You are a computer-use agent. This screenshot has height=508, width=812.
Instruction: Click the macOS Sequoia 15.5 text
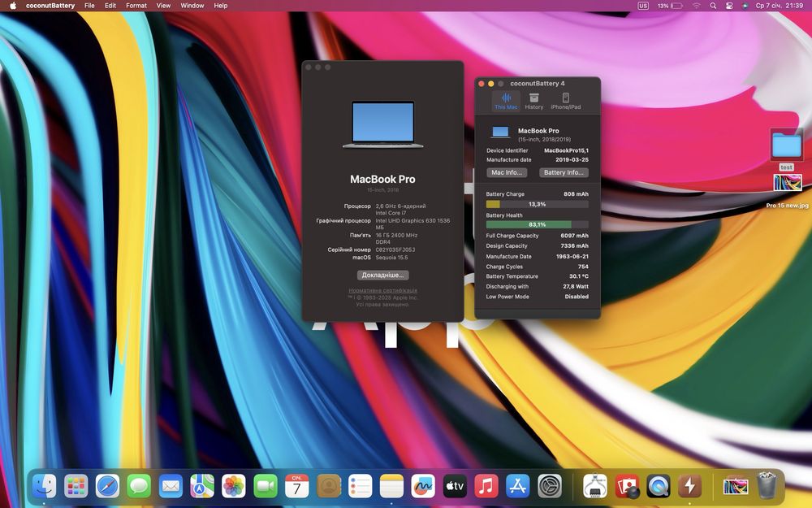tap(391, 258)
